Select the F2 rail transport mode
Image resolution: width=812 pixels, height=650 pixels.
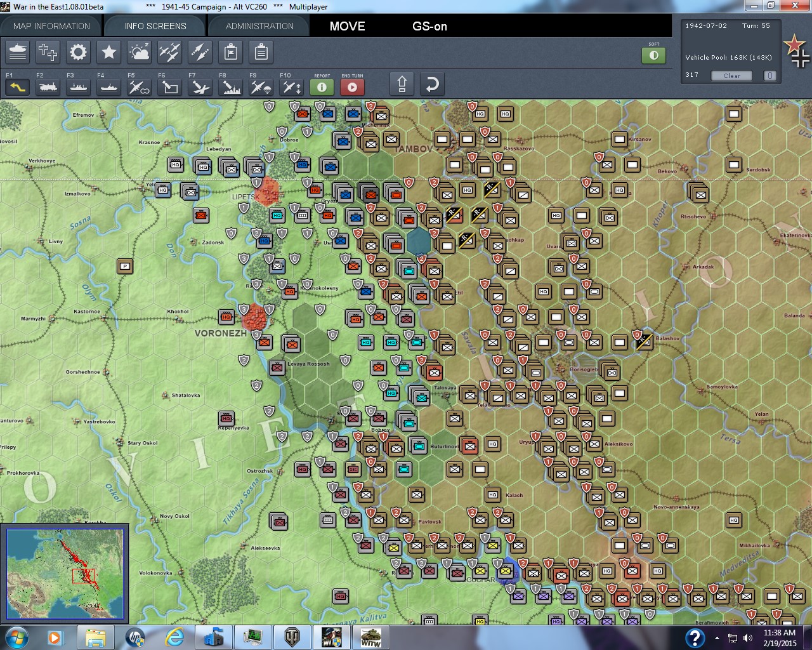(48, 87)
